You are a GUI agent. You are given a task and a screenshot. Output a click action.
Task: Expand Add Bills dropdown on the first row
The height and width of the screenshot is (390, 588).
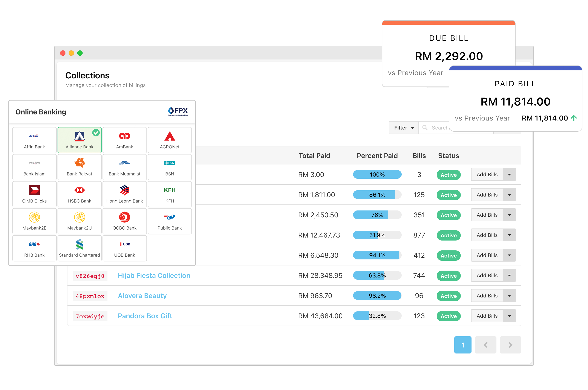click(x=509, y=174)
